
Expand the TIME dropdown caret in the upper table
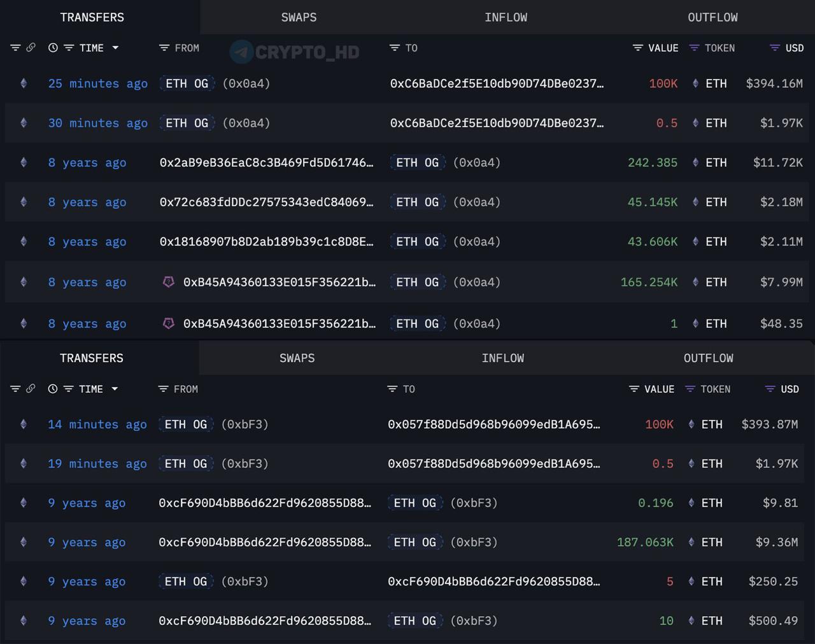(x=115, y=48)
